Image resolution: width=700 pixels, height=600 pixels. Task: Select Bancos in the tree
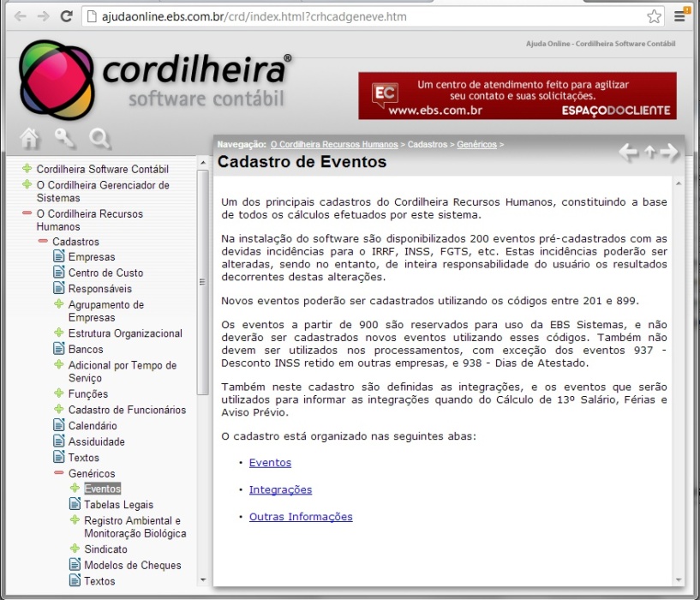tap(86, 349)
